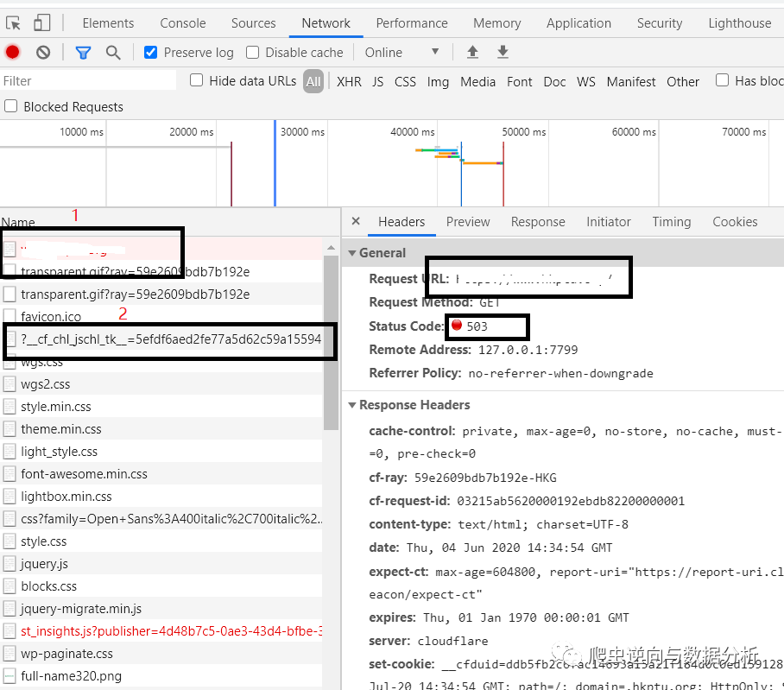The width and height of the screenshot is (784, 690).
Task: Select the jquery.js file icon
Action: point(9,564)
